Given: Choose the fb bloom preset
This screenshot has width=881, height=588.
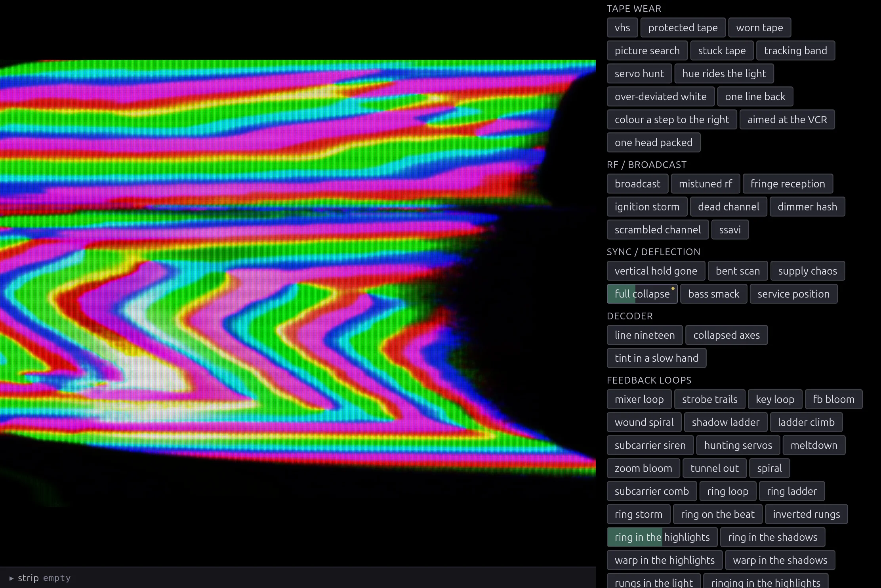Looking at the screenshot, I should click(833, 399).
